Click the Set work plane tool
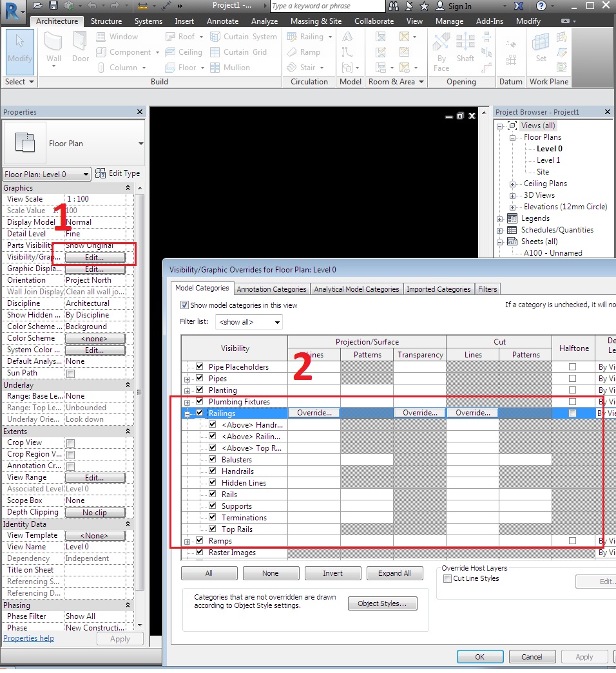The height and width of the screenshot is (673, 616). 541,48
